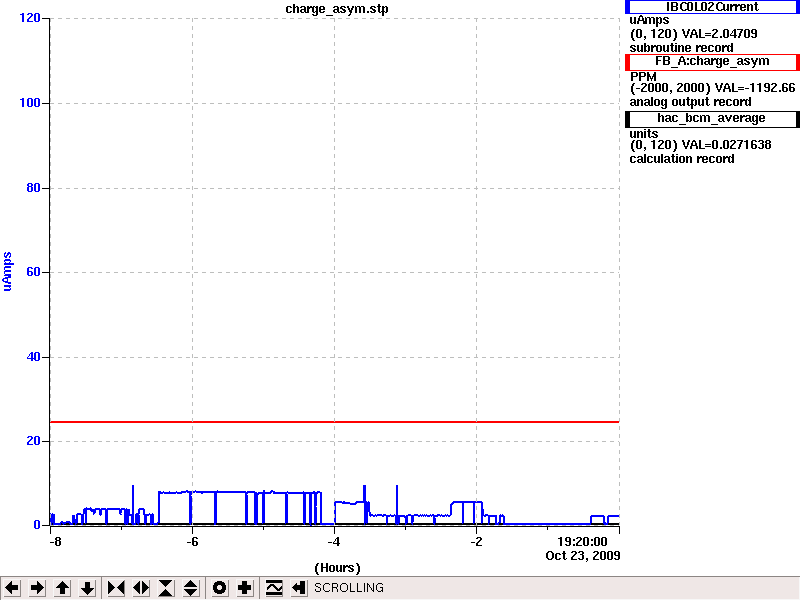Select the hac_bcm_average curve legend
The image size is (800, 600).
(712, 119)
